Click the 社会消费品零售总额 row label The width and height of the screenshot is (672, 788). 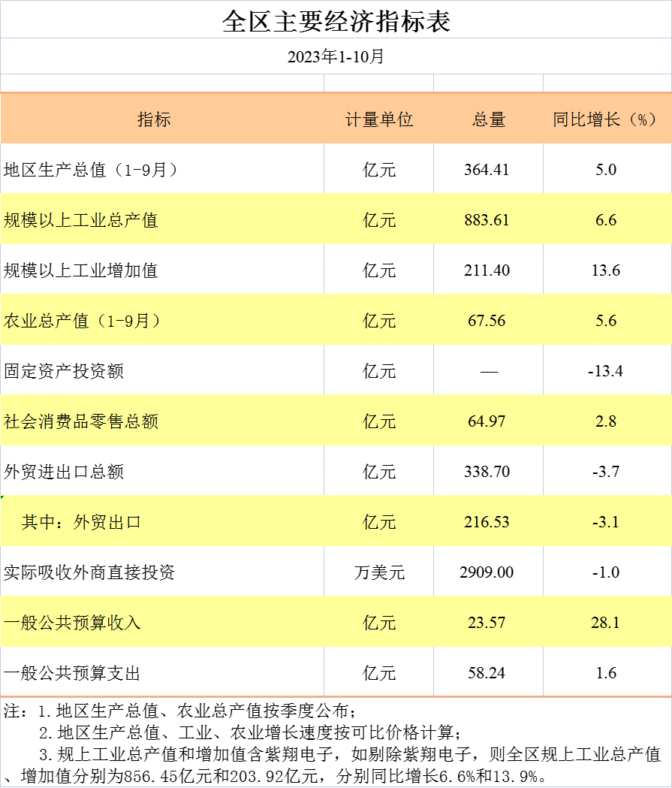81,421
